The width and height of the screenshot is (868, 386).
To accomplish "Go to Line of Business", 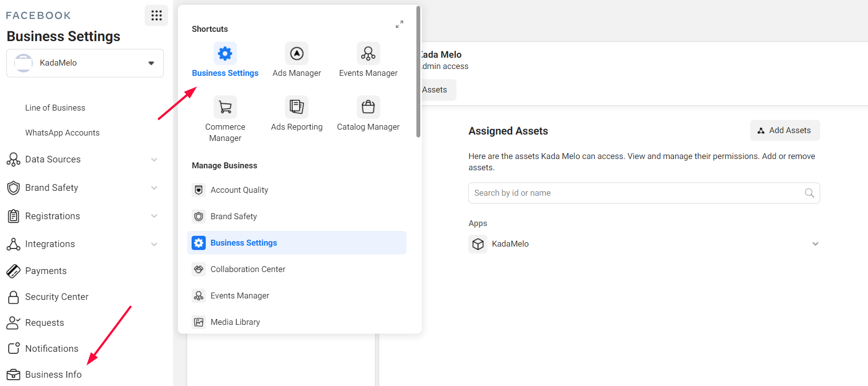I will pyautogui.click(x=55, y=108).
